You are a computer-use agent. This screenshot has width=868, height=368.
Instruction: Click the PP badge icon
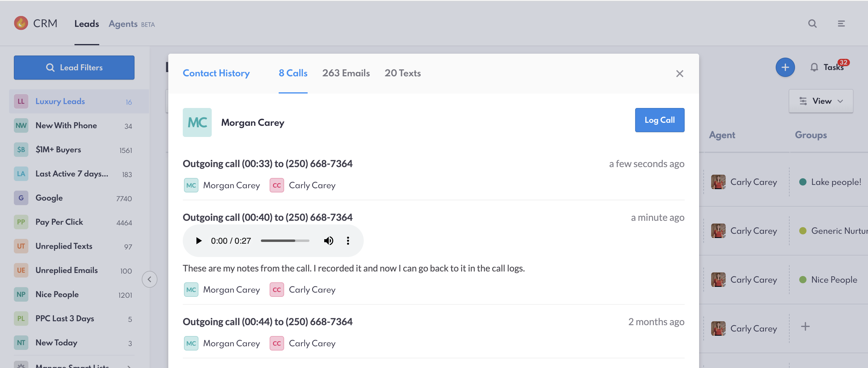click(x=21, y=222)
